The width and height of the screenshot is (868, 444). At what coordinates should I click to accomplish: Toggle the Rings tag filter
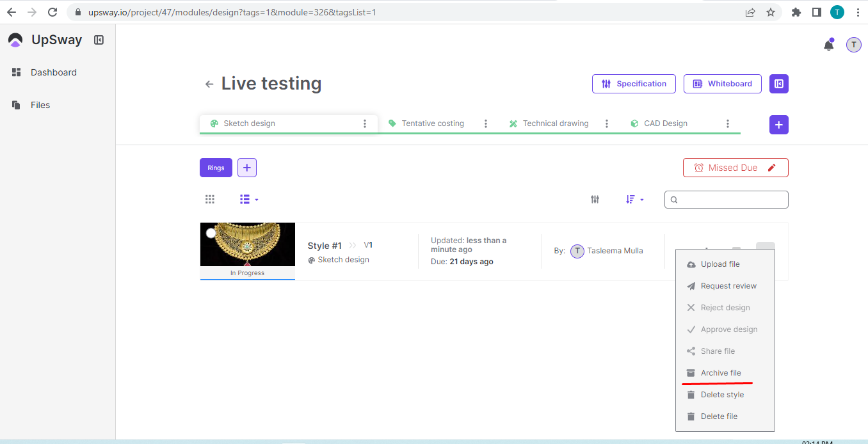pos(216,168)
